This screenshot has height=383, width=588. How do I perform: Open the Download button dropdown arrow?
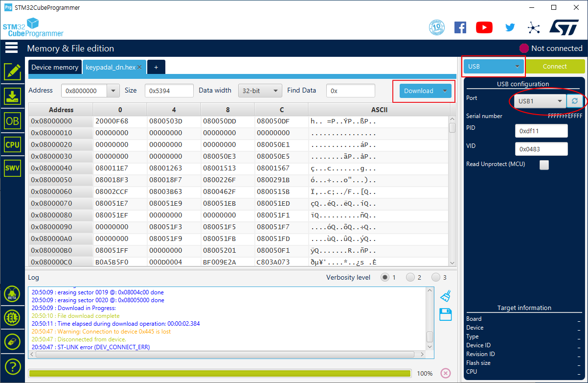[445, 91]
